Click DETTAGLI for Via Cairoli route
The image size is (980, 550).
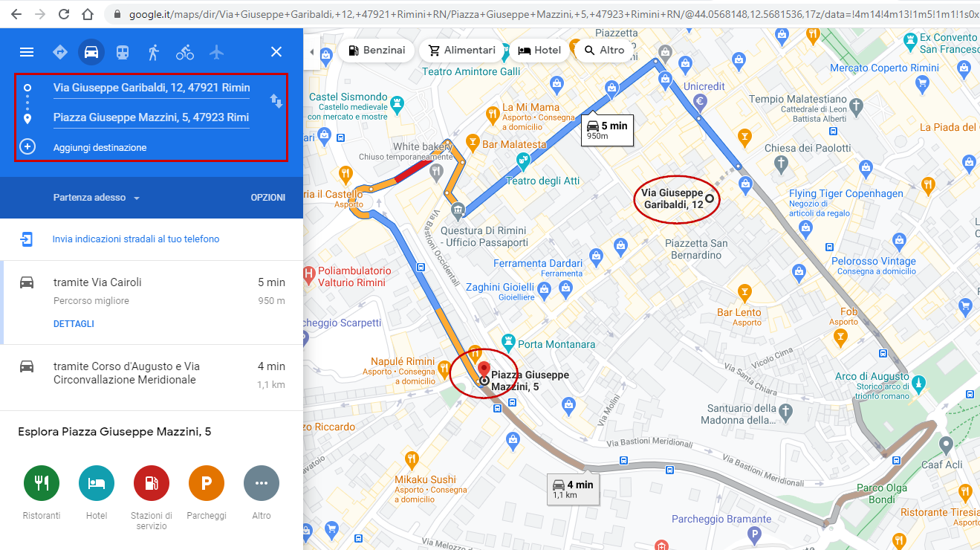(74, 324)
